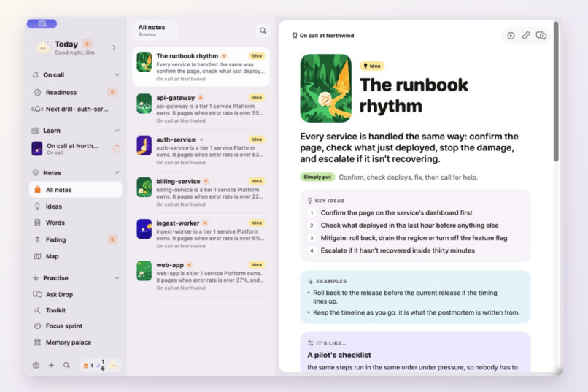The width and height of the screenshot is (588, 392).
Task: Click the orange status dot beside billing-service
Action: (x=206, y=181)
